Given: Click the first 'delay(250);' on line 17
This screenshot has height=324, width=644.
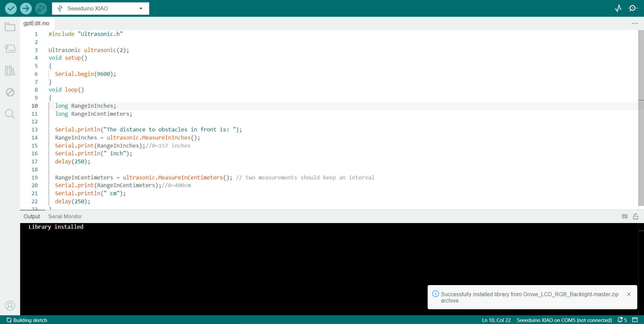Looking at the screenshot, I should tap(72, 161).
